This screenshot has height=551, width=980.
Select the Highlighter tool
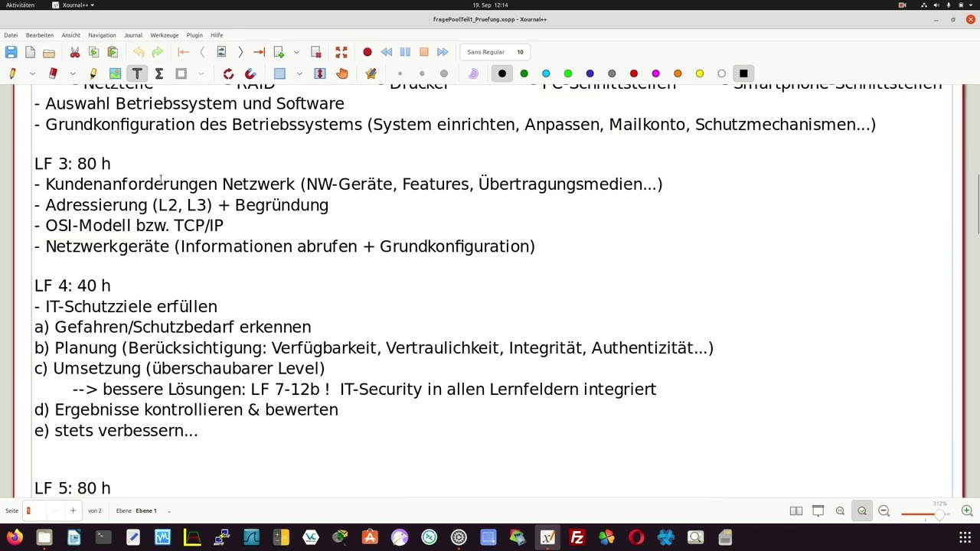coord(93,73)
